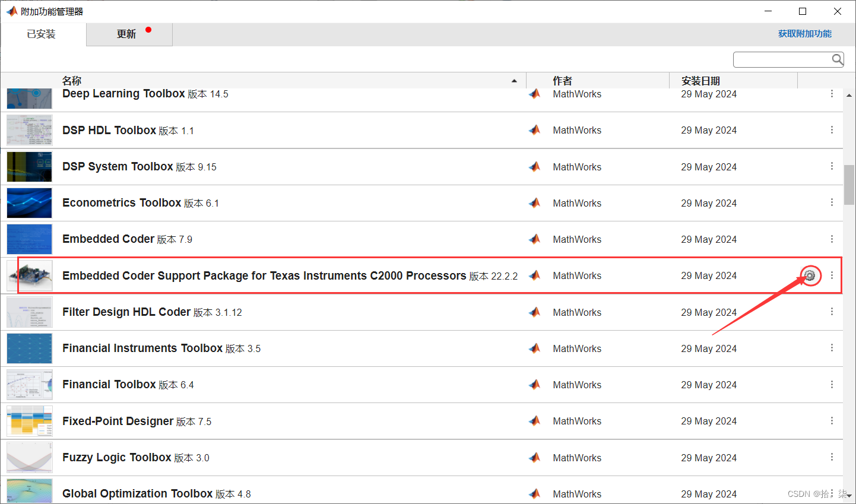The width and height of the screenshot is (856, 504).
Task: Click MathWorks logo in Fuzzy Logic Toolbox row
Action: click(x=535, y=458)
